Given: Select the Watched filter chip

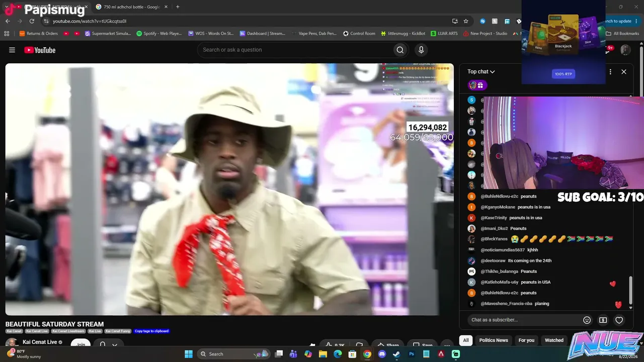Looking at the screenshot, I should [554, 340].
